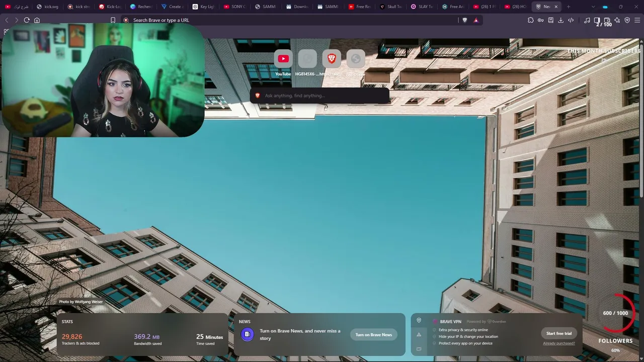
Task: Reload the current page
Action: click(27, 20)
